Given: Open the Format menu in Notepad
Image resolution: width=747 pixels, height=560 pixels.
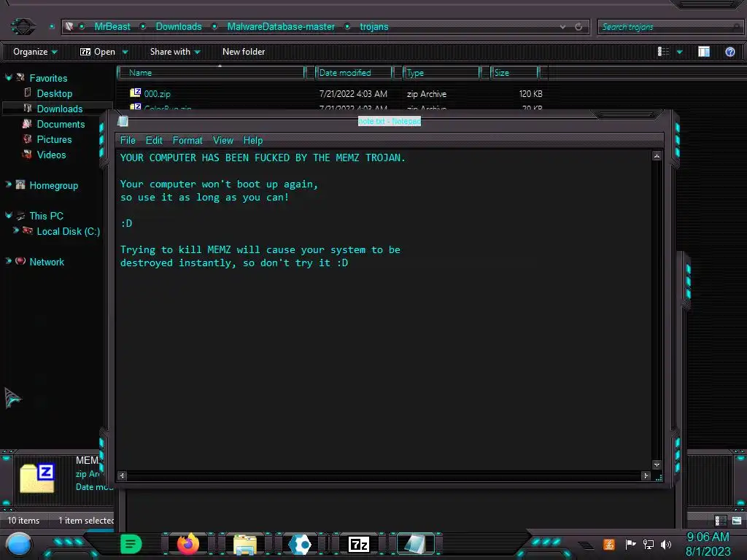Looking at the screenshot, I should click(x=187, y=141).
